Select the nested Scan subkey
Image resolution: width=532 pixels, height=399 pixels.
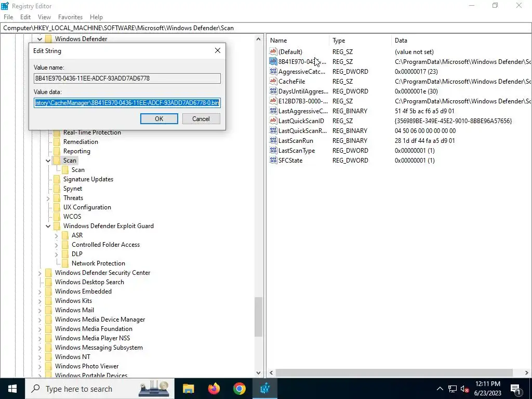tap(78, 170)
